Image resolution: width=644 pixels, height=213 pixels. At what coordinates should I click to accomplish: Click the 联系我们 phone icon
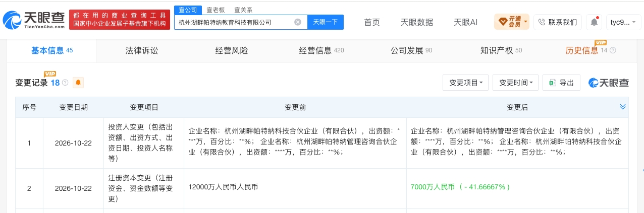point(542,22)
